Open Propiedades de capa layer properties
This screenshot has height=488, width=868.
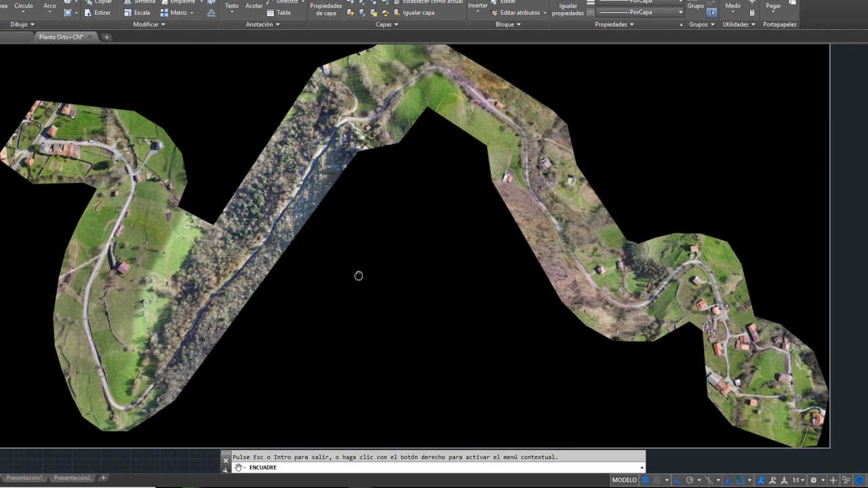[326, 9]
